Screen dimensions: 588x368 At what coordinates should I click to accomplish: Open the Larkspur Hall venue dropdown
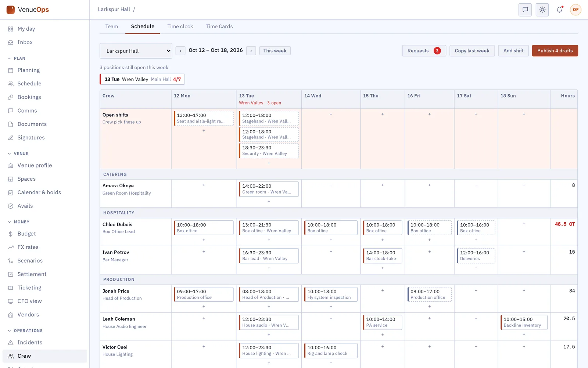[x=136, y=51]
